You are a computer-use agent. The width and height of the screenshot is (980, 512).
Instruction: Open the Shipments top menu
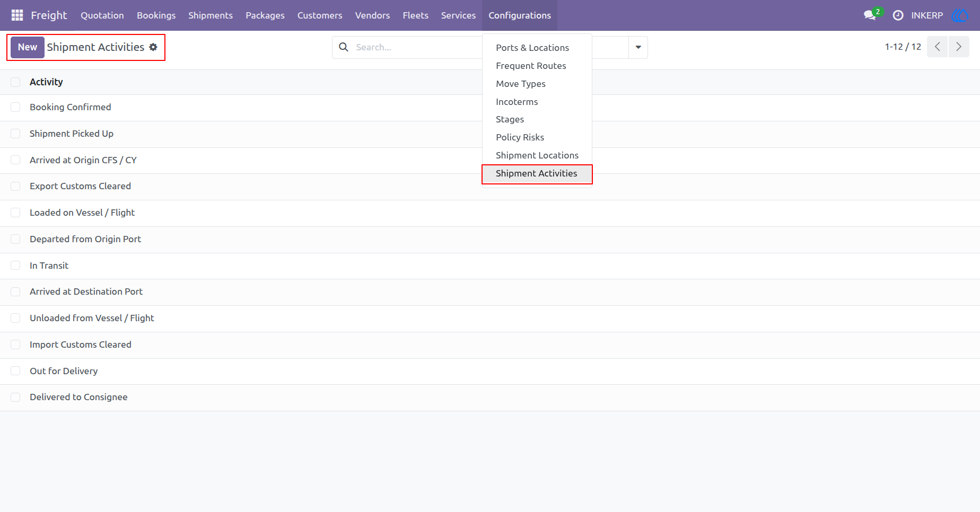(211, 15)
